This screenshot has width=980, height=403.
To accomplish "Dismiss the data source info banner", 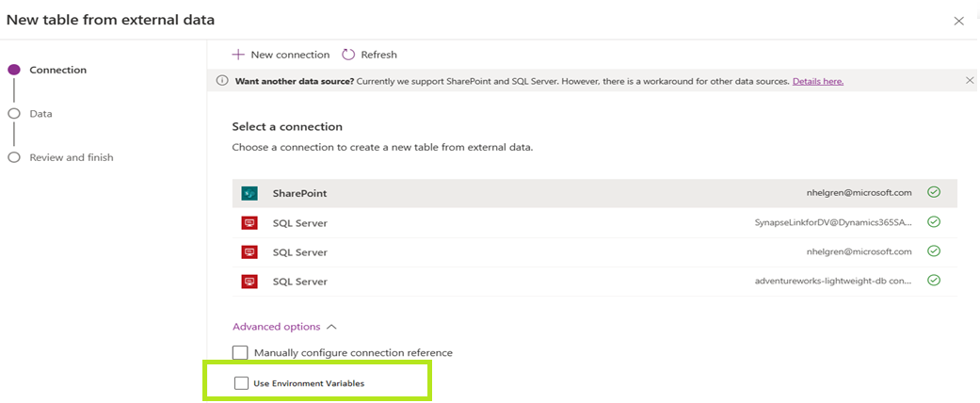I will (970, 81).
